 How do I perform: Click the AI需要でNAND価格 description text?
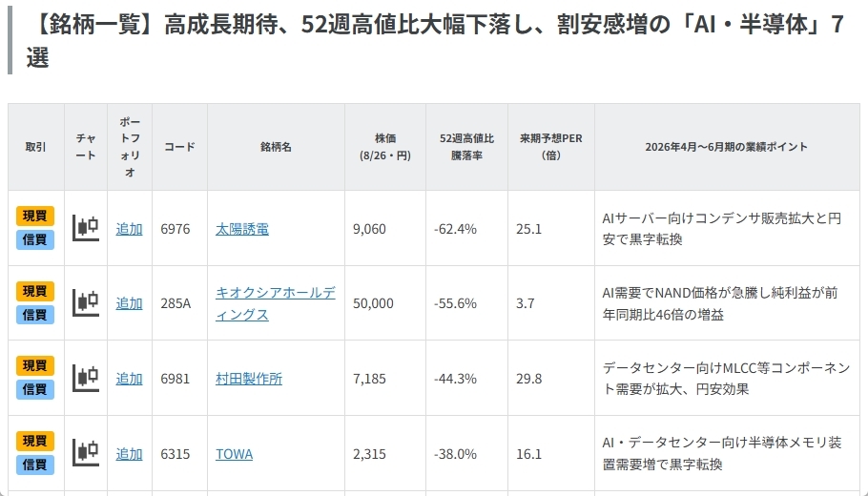pos(720,303)
